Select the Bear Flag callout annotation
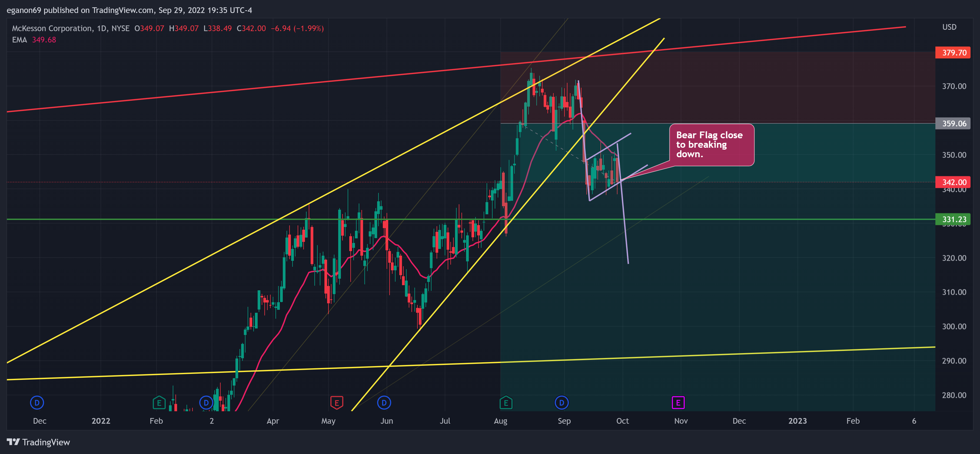The height and width of the screenshot is (454, 980). coord(712,145)
